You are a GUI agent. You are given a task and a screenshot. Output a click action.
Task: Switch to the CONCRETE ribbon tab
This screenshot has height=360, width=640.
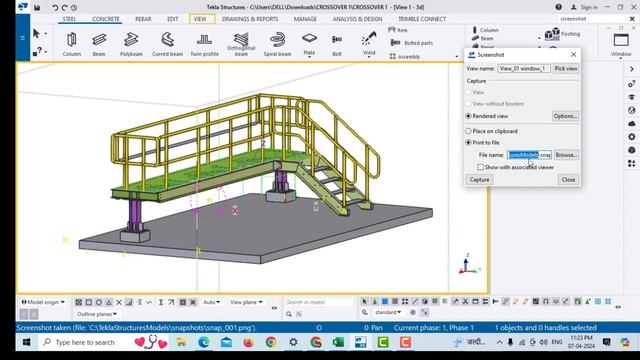click(106, 19)
